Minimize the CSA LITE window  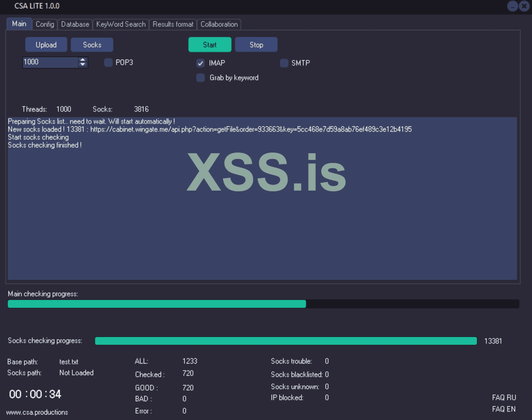coord(512,6)
